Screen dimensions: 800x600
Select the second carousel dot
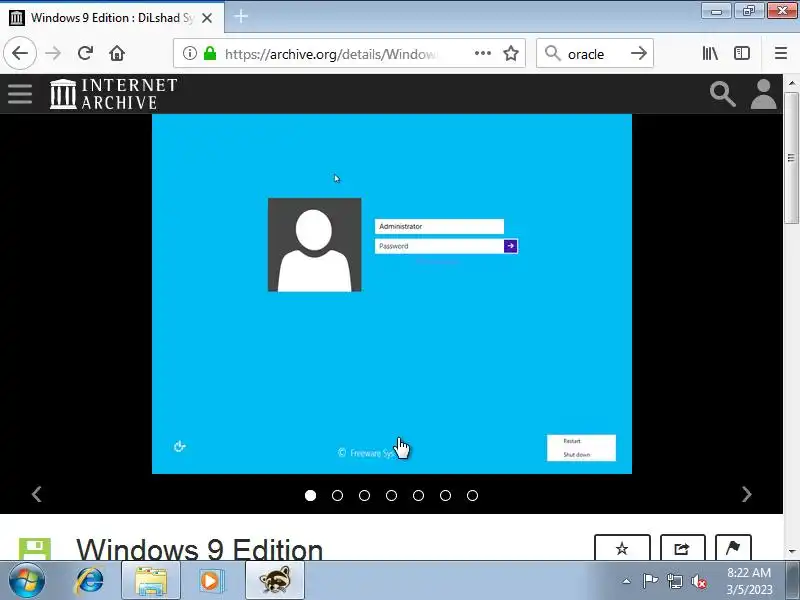point(337,495)
